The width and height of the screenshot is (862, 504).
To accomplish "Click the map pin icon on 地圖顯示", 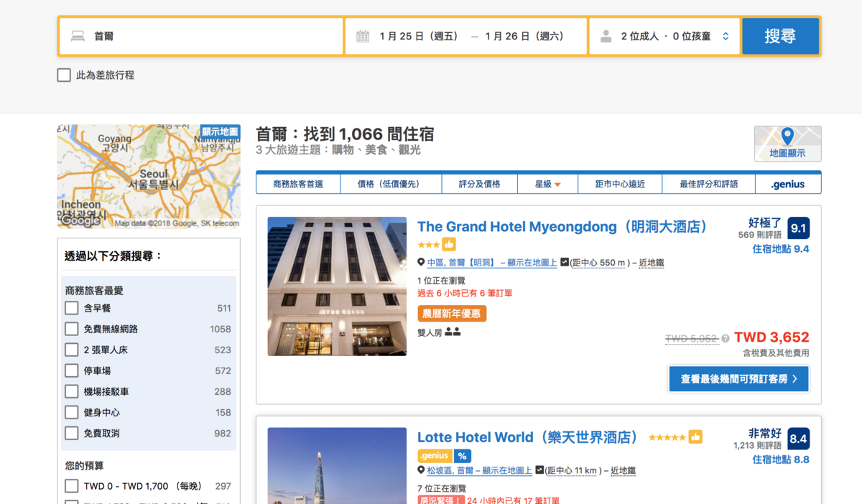I will [787, 136].
